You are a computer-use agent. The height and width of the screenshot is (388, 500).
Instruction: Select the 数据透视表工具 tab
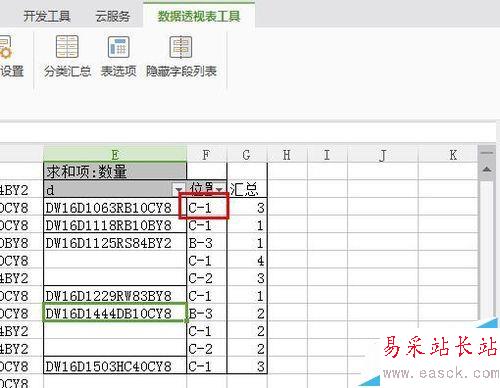pyautogui.click(x=199, y=16)
